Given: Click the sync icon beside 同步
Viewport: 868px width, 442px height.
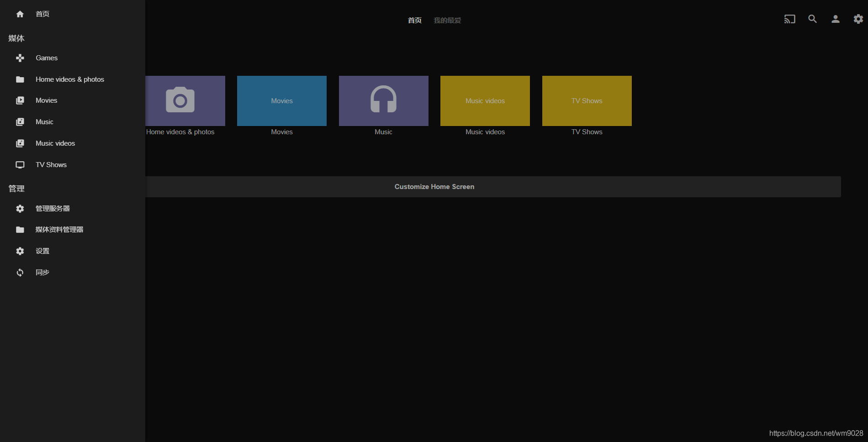Looking at the screenshot, I should pos(20,273).
